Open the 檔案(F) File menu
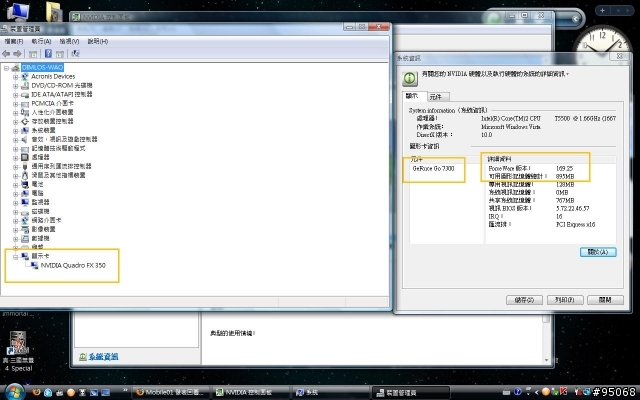This screenshot has height=400, width=640. coord(13,41)
